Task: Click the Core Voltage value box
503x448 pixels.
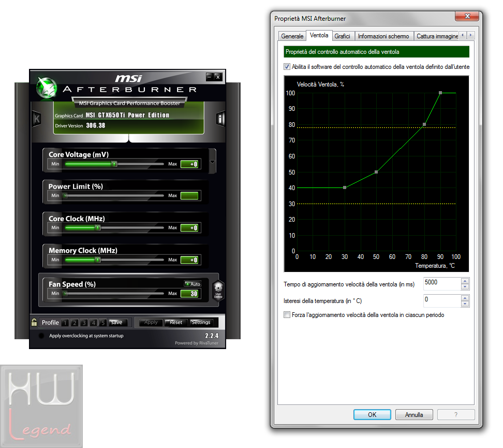Action: [x=189, y=164]
